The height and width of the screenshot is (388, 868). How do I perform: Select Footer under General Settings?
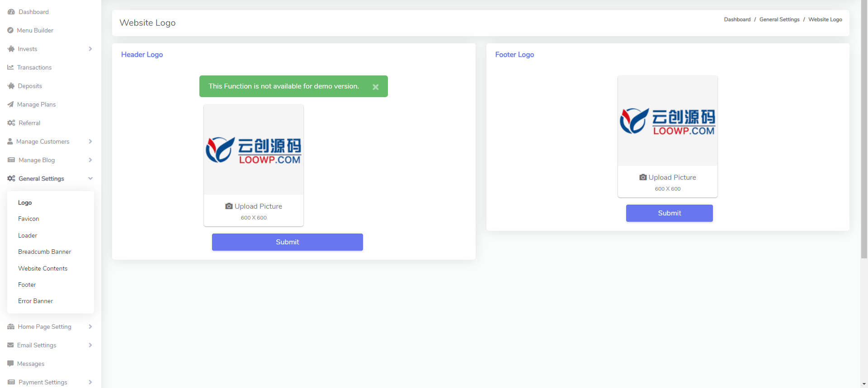pyautogui.click(x=27, y=285)
